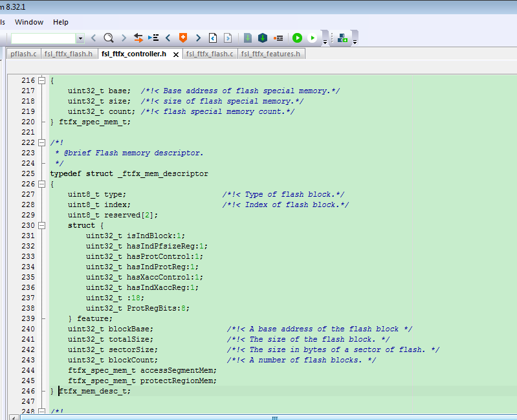Click line number 237 in the margin

(28, 298)
